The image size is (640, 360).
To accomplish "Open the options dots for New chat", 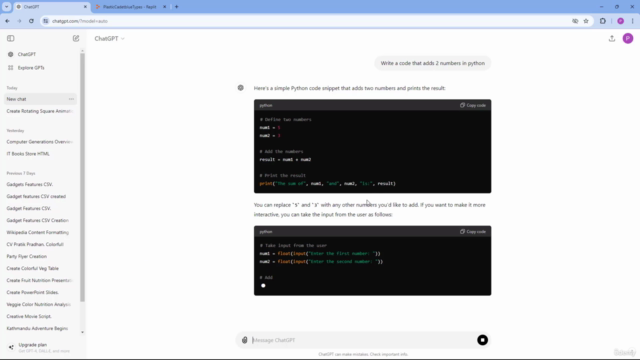I will 71,99.
